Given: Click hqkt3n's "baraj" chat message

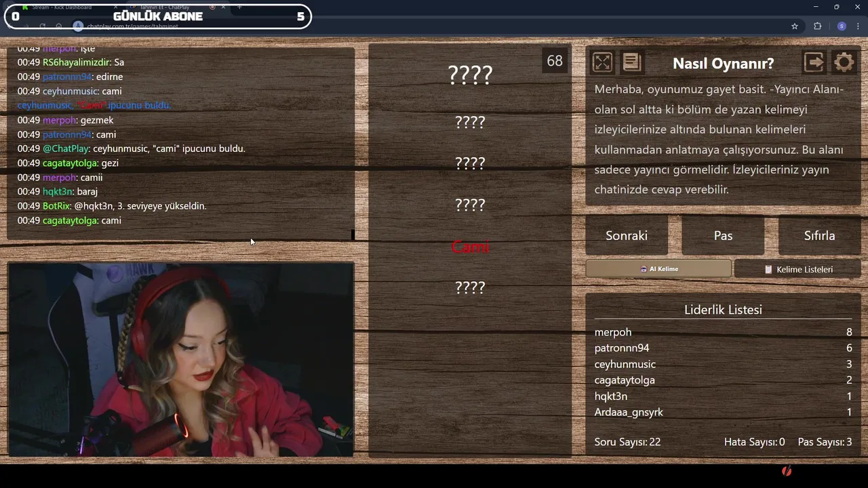Looking at the screenshot, I should (x=58, y=191).
